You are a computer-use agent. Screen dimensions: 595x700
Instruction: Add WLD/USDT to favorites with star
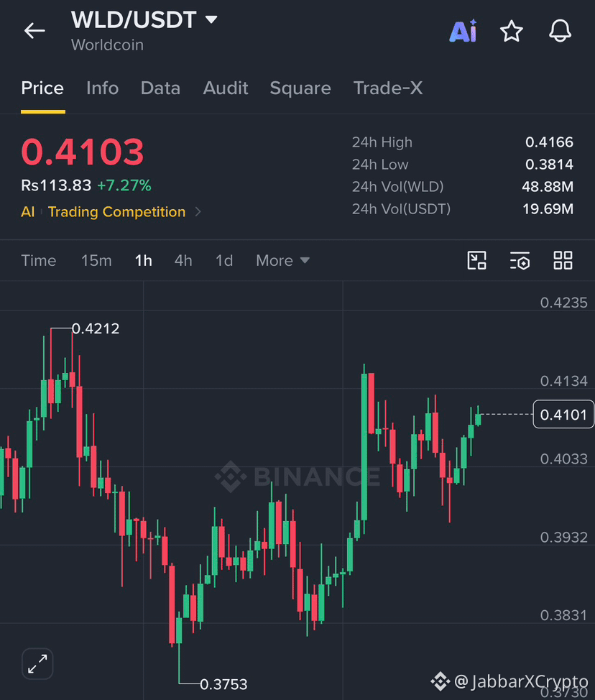coord(511,31)
